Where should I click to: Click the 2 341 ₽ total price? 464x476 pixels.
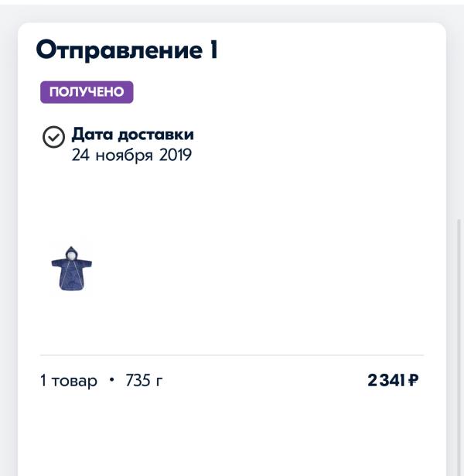(393, 380)
